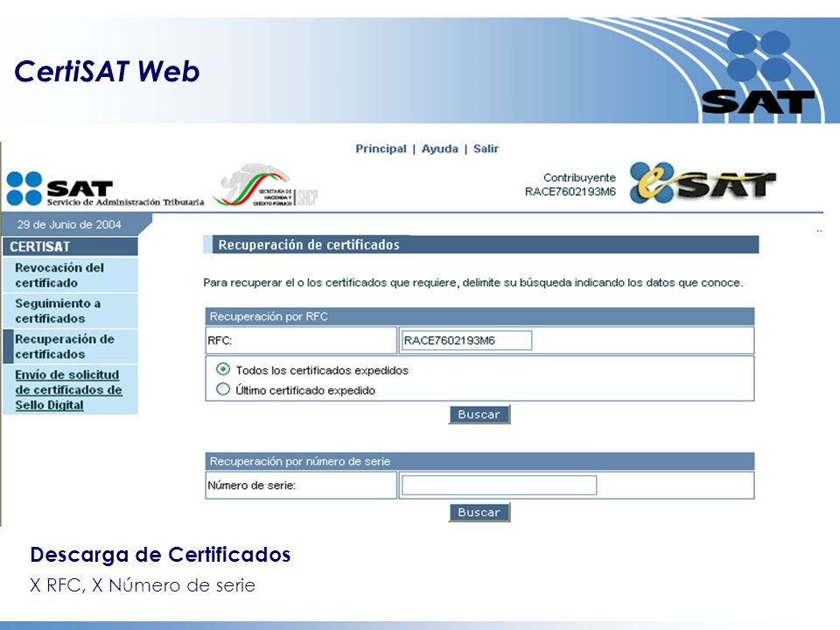Select Seguimiento a certificados menu item
Viewport: 840px width, 630px height.
coord(70,311)
